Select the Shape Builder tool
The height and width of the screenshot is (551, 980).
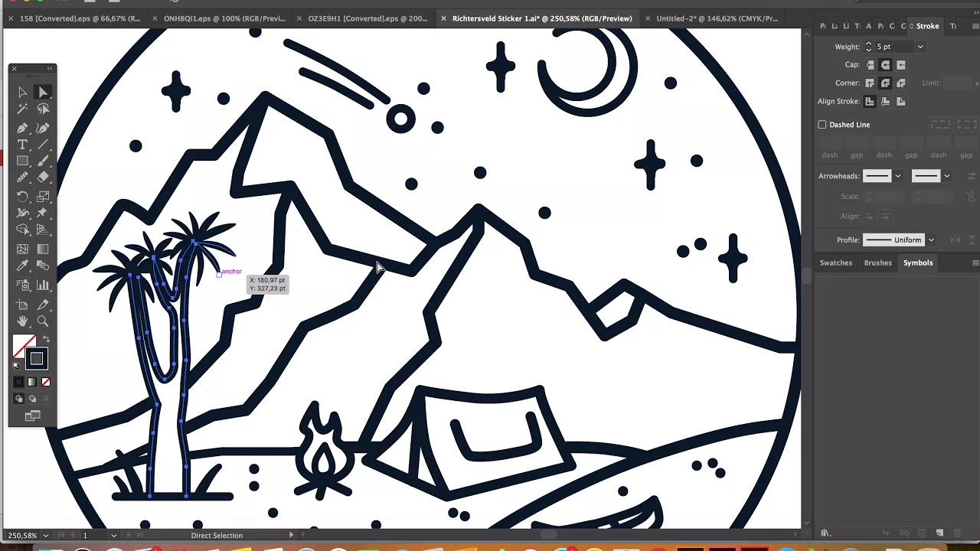coord(22,230)
